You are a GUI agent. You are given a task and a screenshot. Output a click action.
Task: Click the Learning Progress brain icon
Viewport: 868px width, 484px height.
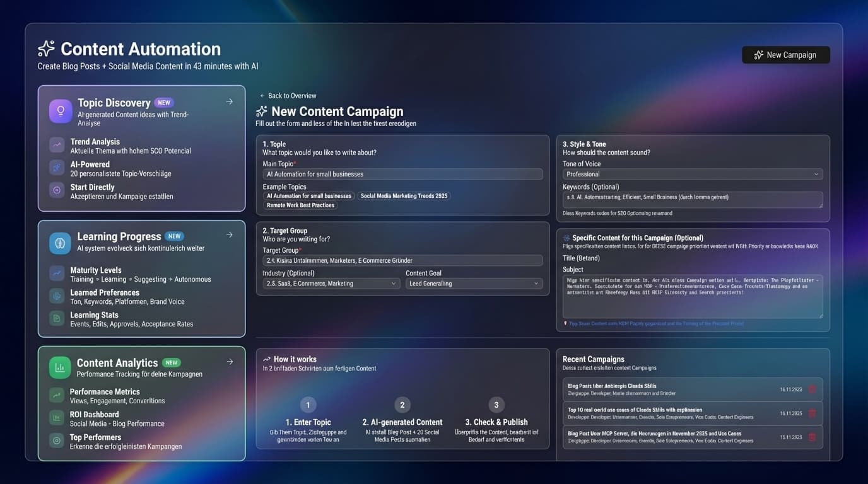59,243
